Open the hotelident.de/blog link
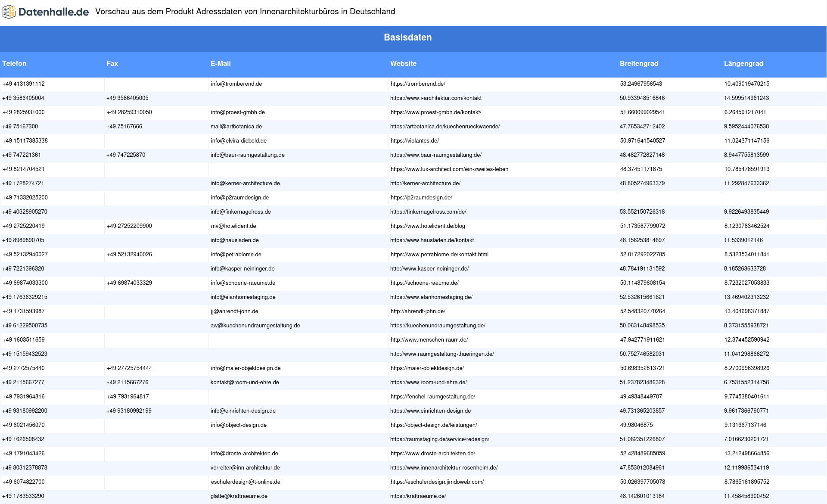Image resolution: width=827 pixels, height=504 pixels. (428, 226)
